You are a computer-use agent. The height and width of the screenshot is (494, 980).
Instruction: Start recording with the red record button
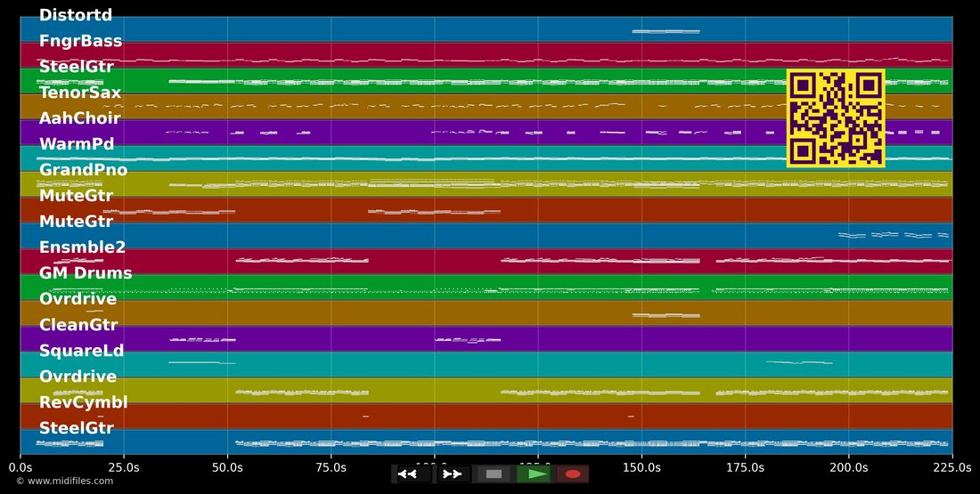click(x=573, y=474)
